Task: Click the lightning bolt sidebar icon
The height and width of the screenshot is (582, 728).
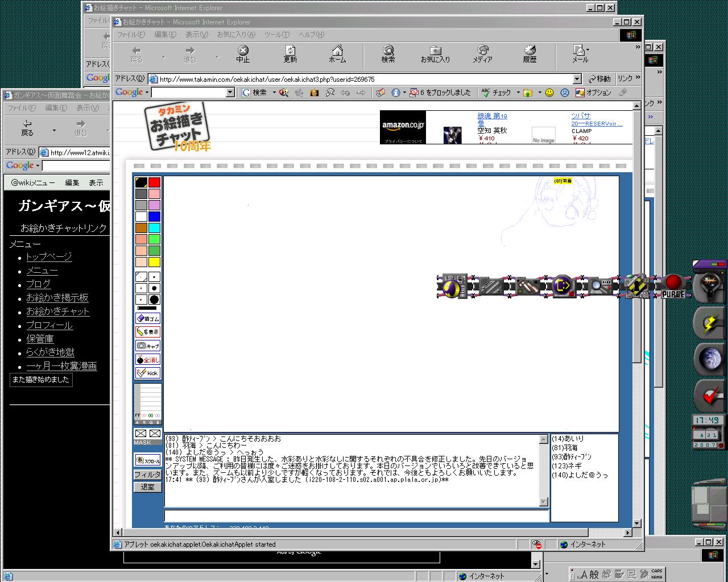Action: (710, 324)
